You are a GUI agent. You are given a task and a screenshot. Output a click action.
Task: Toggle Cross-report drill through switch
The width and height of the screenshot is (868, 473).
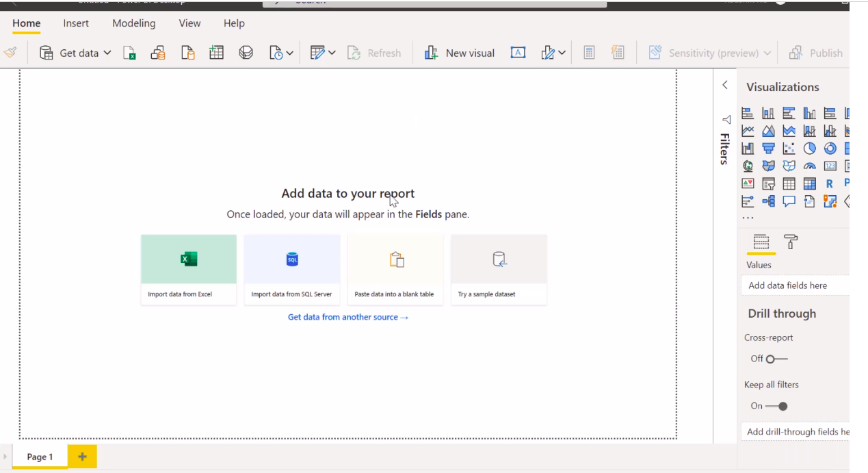coord(776,359)
